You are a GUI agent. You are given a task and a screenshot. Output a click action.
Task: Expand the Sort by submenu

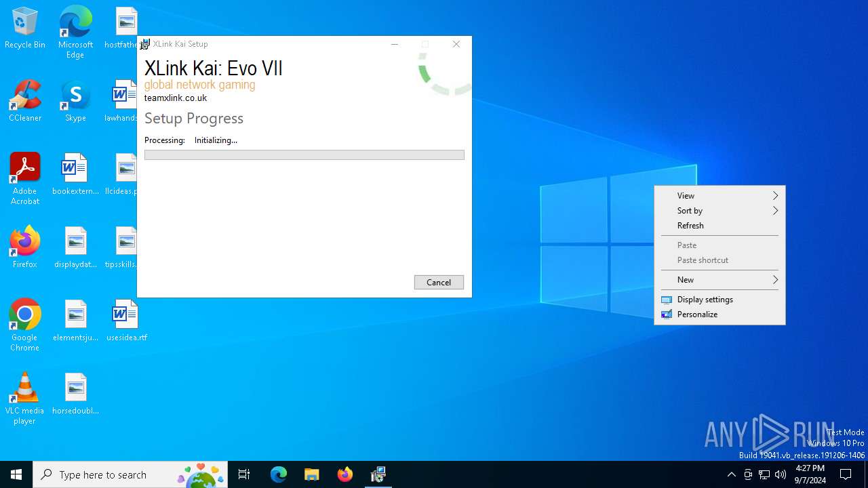pyautogui.click(x=719, y=211)
